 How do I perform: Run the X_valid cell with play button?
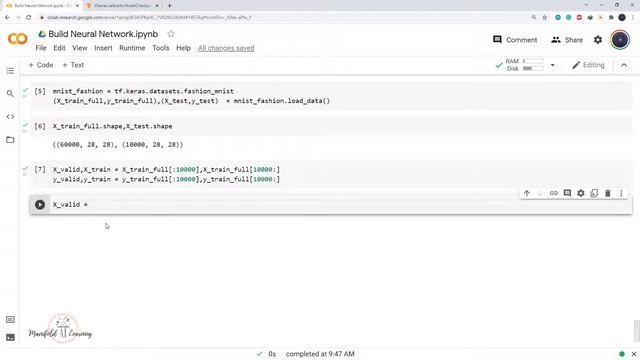(40, 204)
